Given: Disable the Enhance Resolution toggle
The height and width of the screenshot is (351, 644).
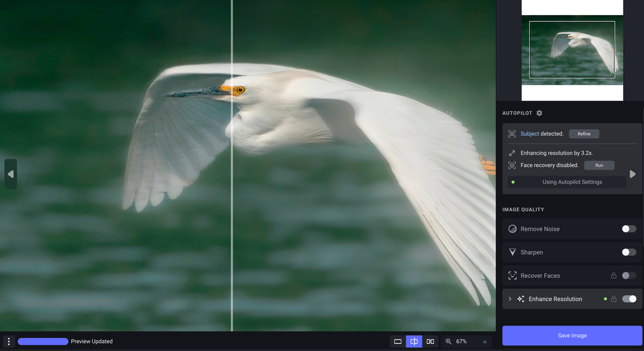Looking at the screenshot, I should point(628,298).
